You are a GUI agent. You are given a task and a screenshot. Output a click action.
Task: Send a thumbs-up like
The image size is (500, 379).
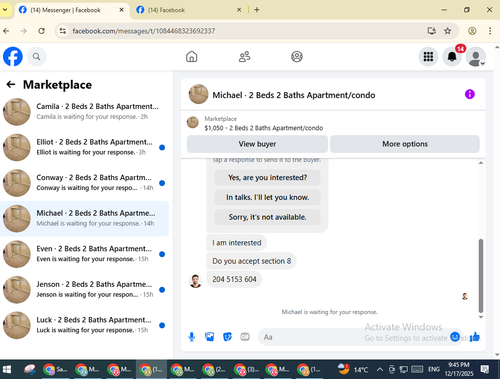475,337
